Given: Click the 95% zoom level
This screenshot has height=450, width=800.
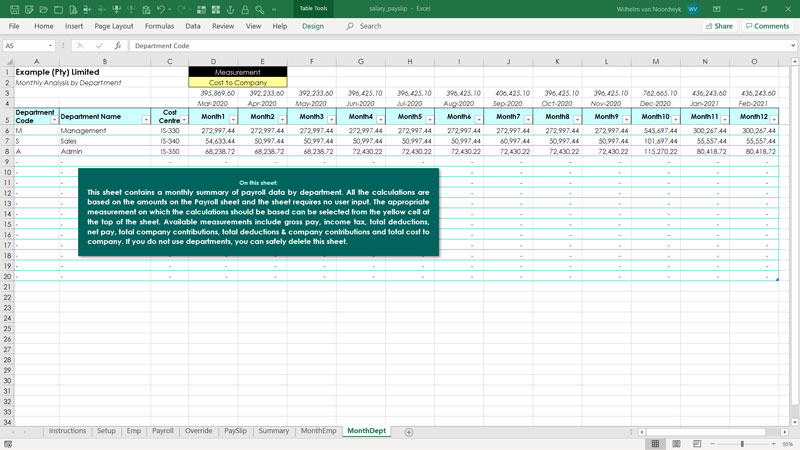Looking at the screenshot, I should (x=788, y=444).
